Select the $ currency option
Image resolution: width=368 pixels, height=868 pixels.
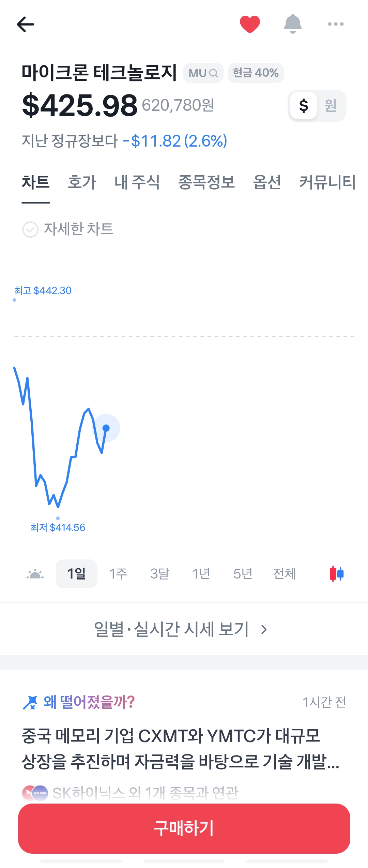pos(304,105)
